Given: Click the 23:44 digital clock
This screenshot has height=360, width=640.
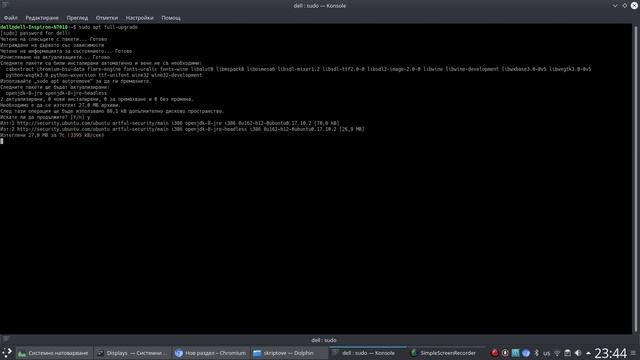Looking at the screenshot, I should click(610, 353).
